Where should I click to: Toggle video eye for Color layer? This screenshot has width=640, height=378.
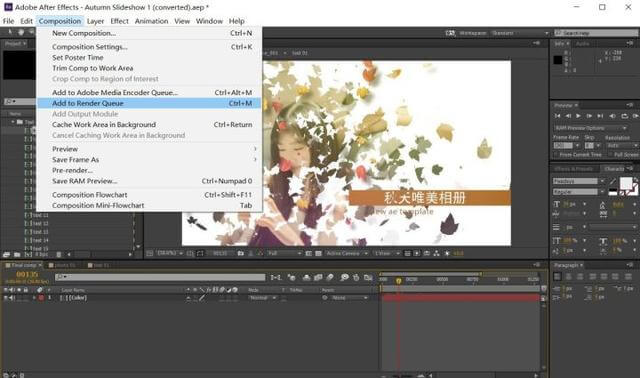[x=6, y=298]
